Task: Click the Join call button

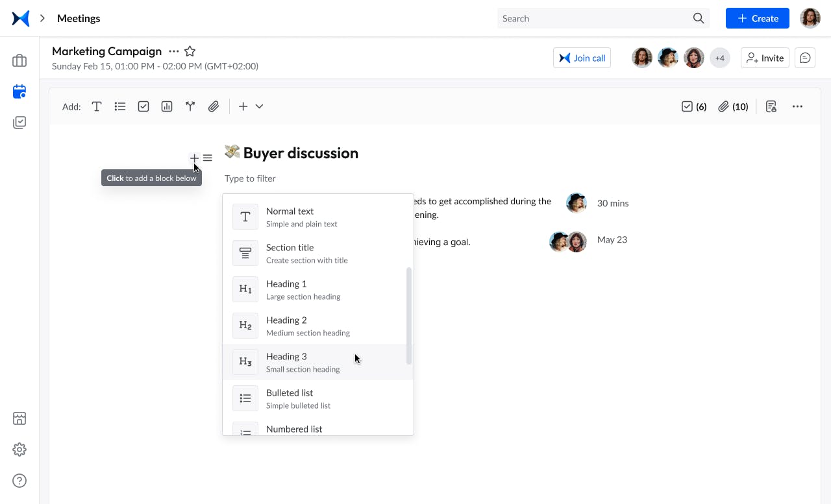Action: click(582, 58)
